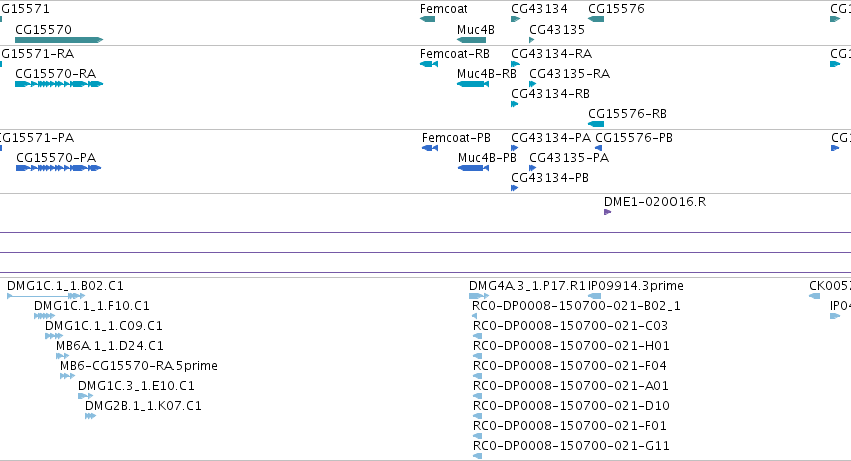This screenshot has height=461, width=851.
Task: Click the CG15570-PA protein label
Action: 56,158
